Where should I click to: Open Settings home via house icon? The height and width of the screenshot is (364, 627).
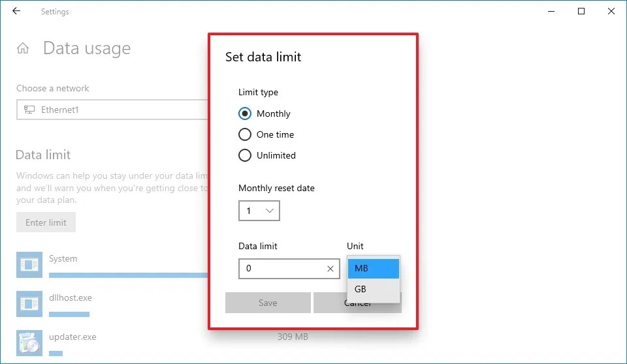click(x=23, y=48)
